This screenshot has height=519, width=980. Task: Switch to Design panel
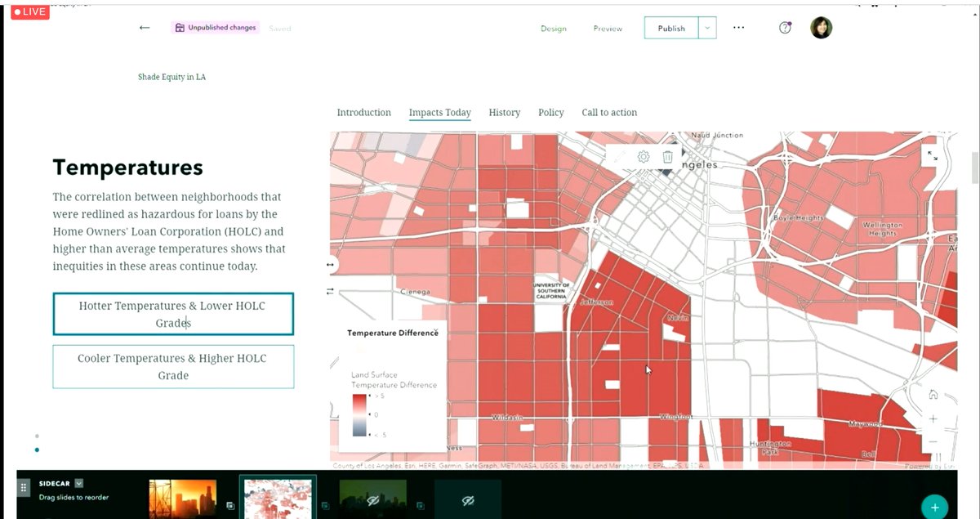point(553,29)
